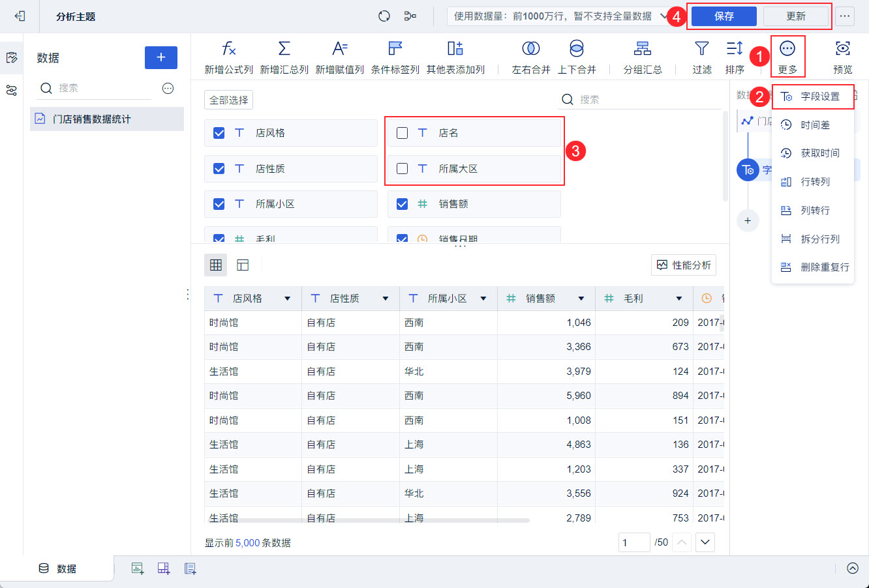Select 字段设置 from the more menu
The image size is (869, 588).
click(x=819, y=96)
